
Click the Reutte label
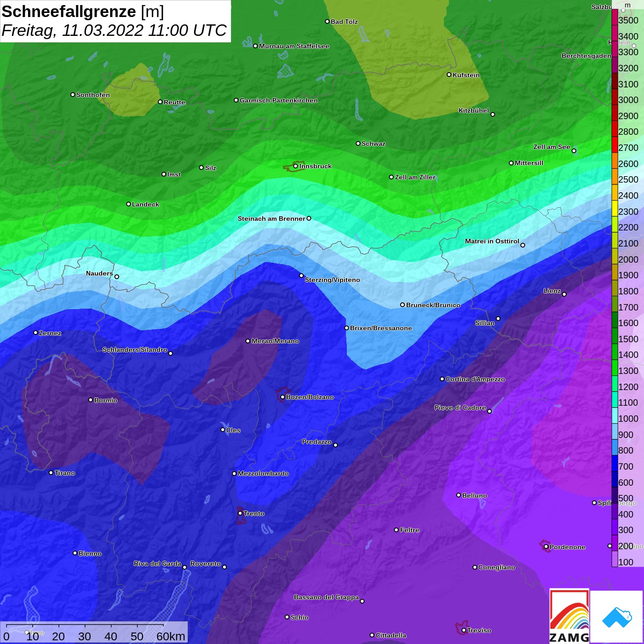click(x=174, y=102)
